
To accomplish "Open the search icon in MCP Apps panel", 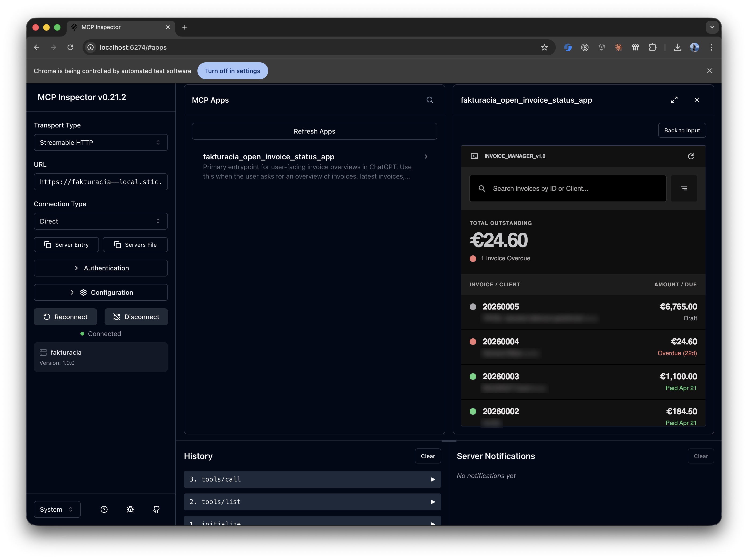I will [x=430, y=100].
